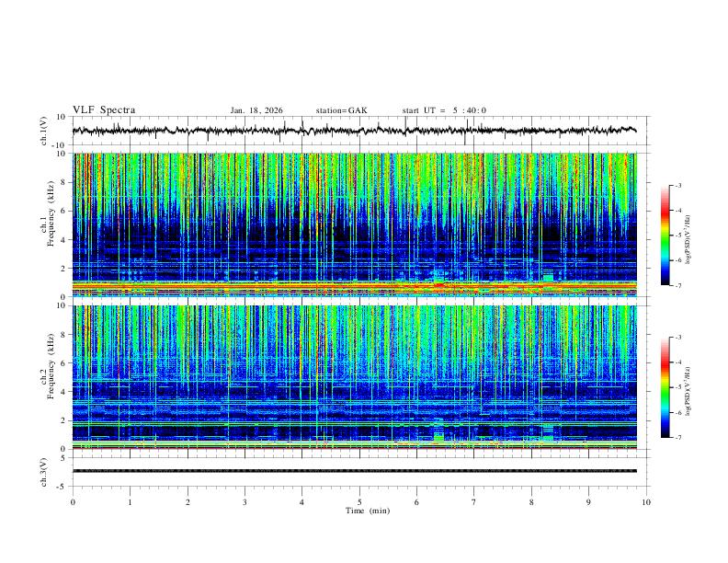
Task: Click the "4" kHz tick on ch.1 frequency axis
Action: 63,240
